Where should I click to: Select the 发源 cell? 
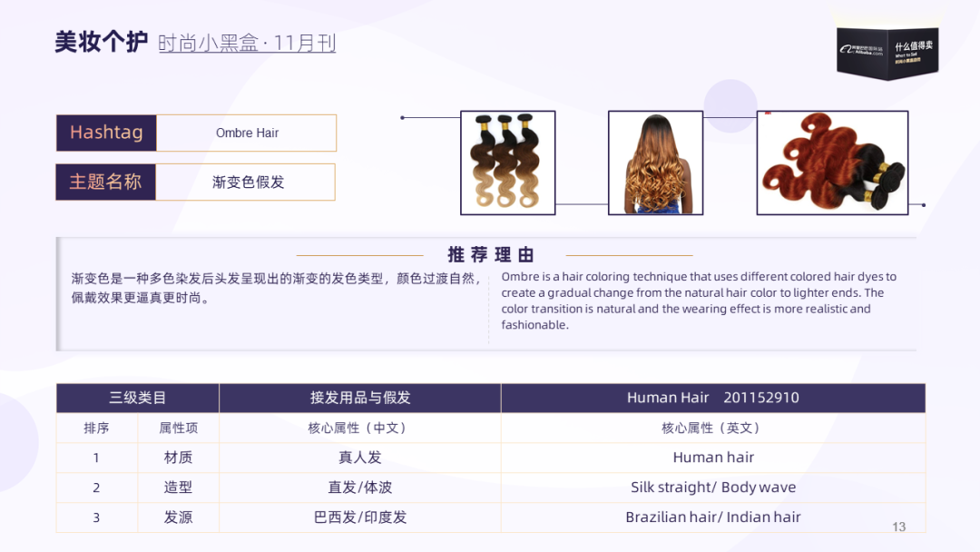(x=178, y=517)
